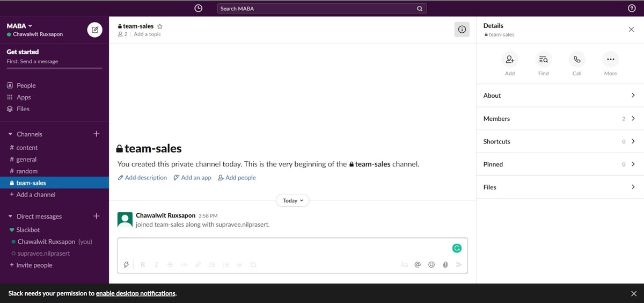644x303 pixels.
Task: Open the emoji picker
Action: [431, 265]
